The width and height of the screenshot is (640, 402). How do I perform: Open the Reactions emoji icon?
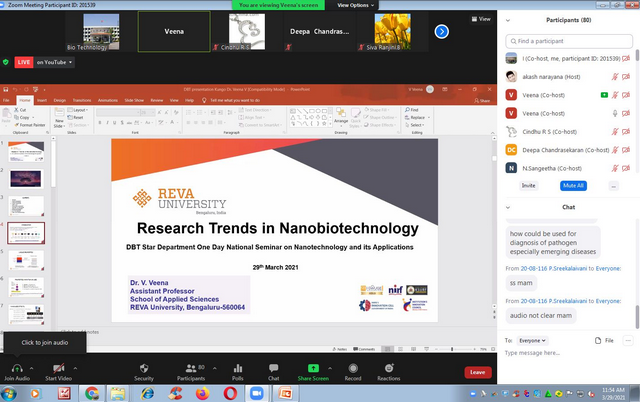click(x=389, y=368)
